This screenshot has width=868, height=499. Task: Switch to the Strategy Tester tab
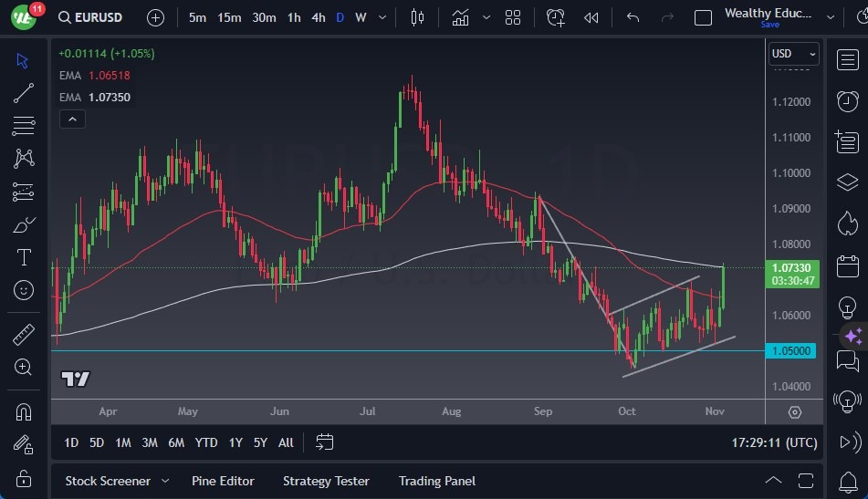[x=326, y=481]
